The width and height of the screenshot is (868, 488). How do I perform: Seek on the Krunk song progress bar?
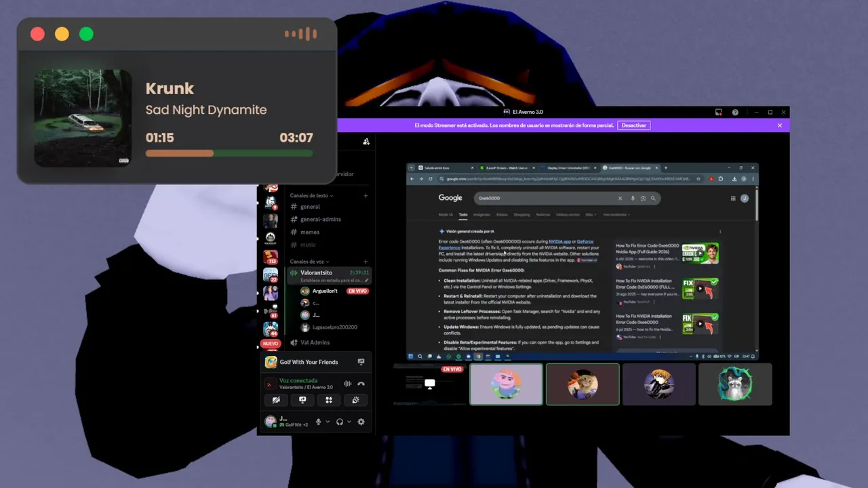coord(229,153)
